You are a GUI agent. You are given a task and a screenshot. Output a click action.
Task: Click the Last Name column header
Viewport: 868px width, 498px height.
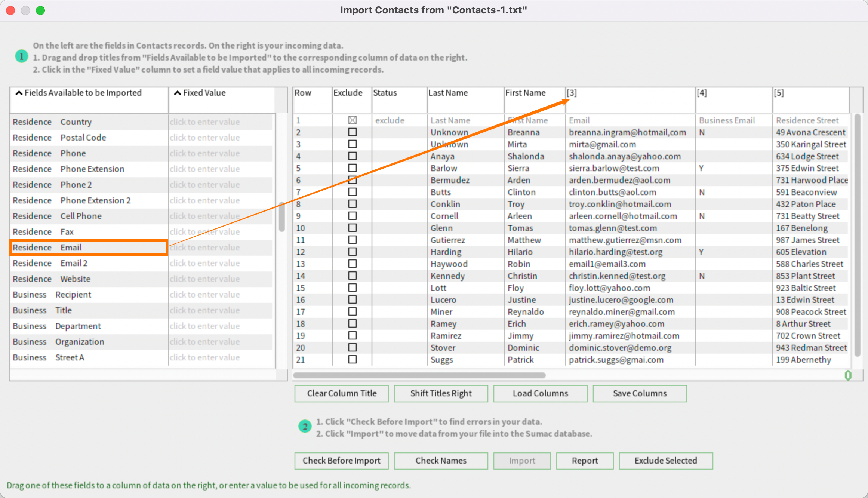coord(465,99)
